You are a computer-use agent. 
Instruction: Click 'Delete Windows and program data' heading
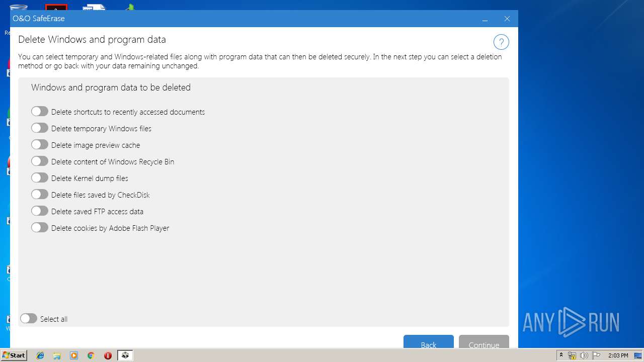[92, 39]
